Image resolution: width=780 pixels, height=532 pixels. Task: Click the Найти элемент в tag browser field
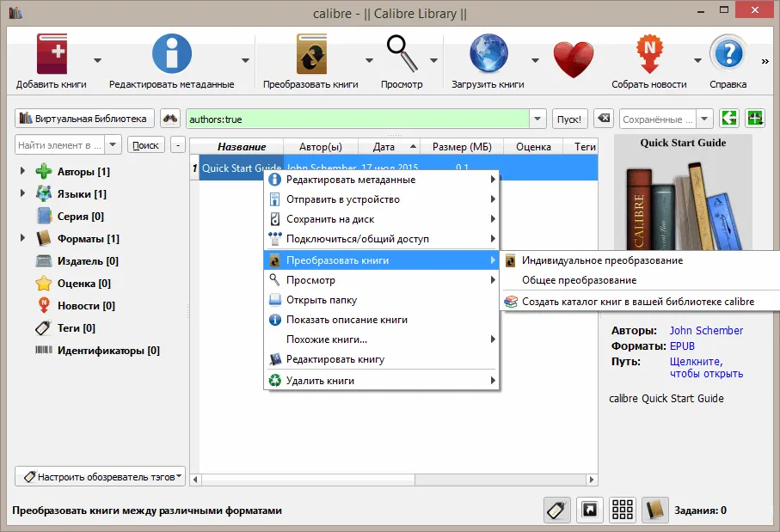61,145
